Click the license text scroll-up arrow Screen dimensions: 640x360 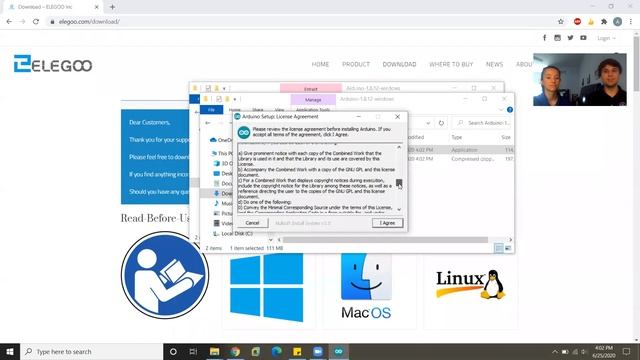(399, 147)
